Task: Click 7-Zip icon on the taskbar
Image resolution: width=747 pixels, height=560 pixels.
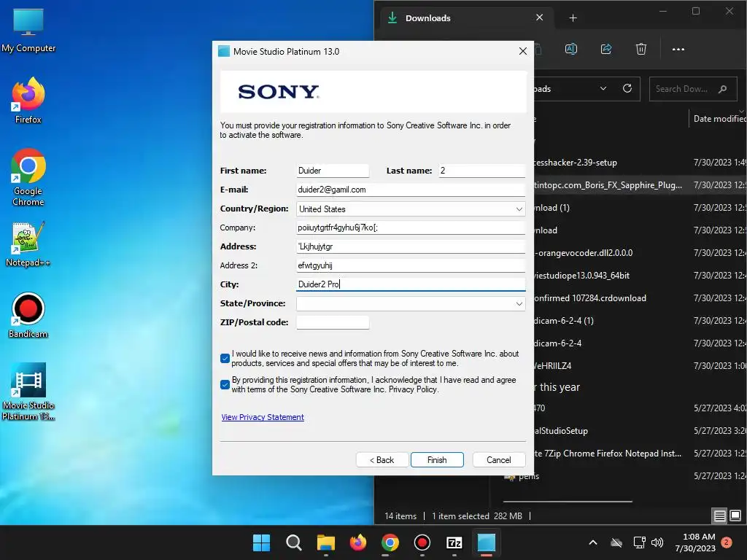Action: point(454,542)
